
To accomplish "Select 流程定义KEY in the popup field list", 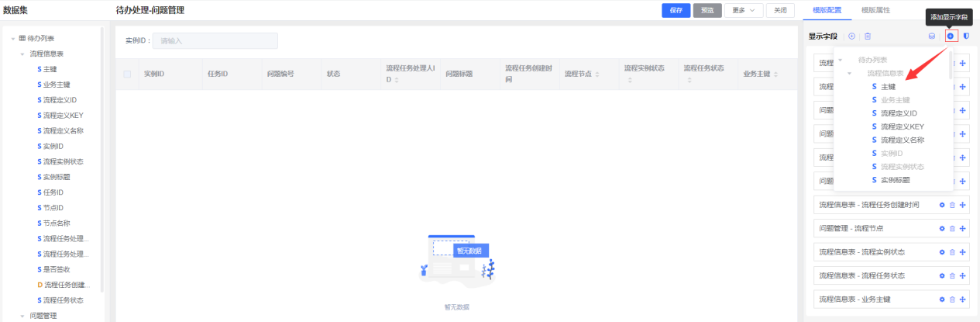I will tap(902, 126).
